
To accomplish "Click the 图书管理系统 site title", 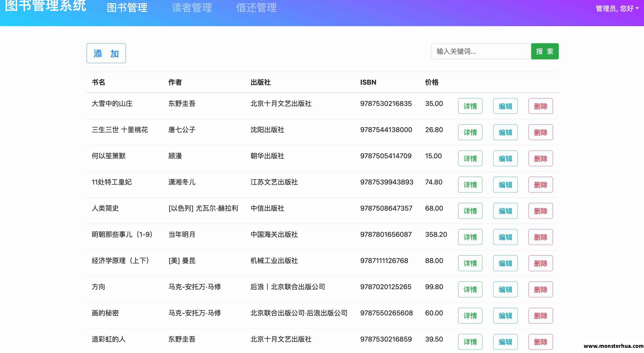I will pos(45,6).
